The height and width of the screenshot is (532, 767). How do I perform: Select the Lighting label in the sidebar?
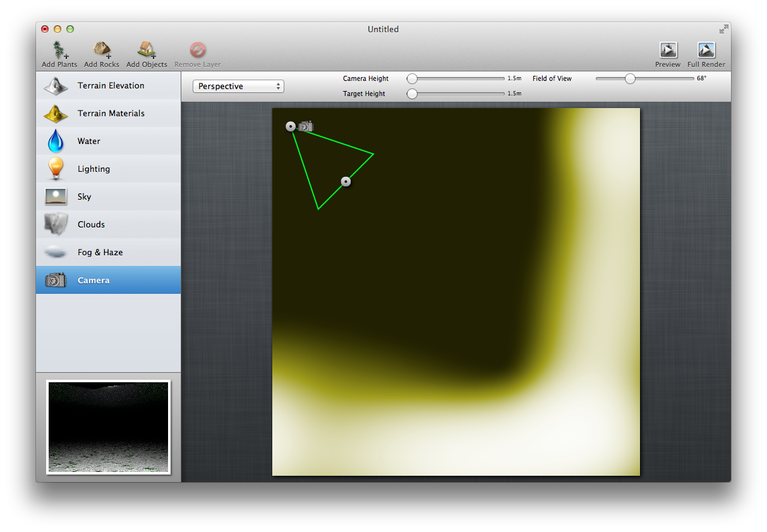click(94, 169)
